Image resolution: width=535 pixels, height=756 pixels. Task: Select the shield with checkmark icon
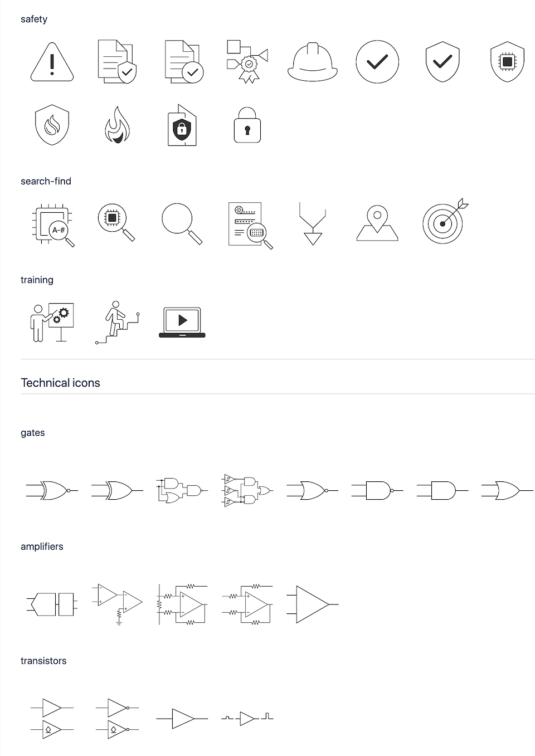pos(442,62)
